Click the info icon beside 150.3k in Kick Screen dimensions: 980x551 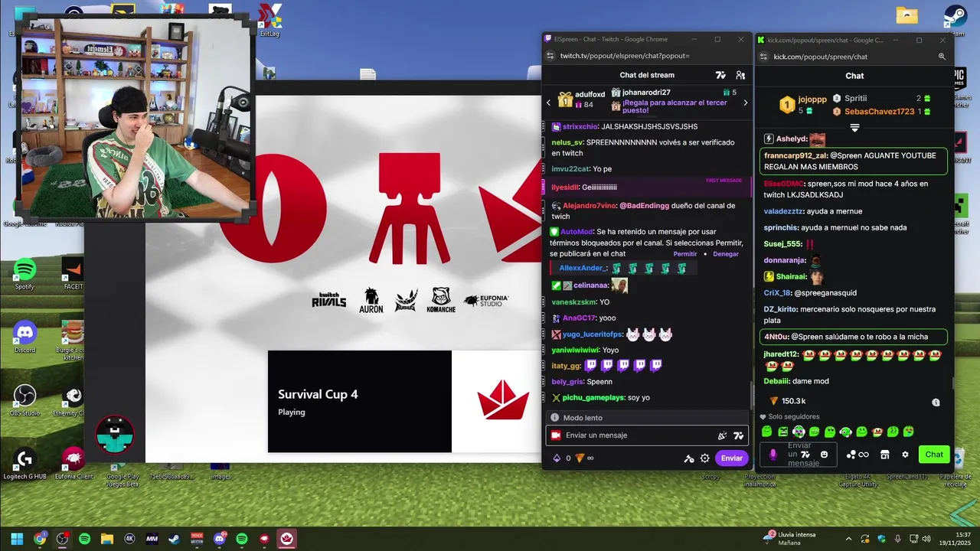pos(936,402)
